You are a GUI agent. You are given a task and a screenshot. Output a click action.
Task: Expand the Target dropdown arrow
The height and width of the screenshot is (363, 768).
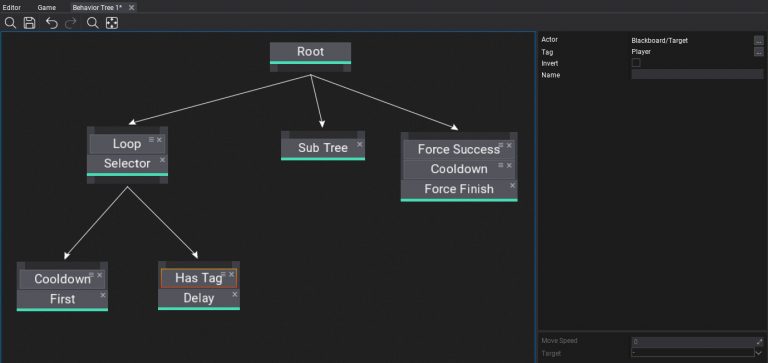(x=759, y=352)
